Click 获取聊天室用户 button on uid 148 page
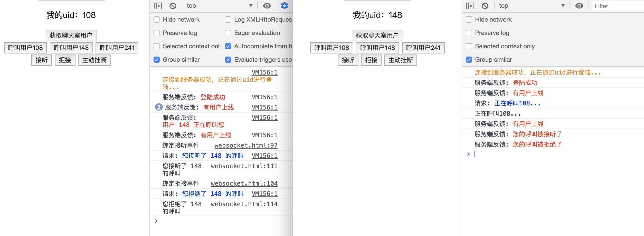The height and width of the screenshot is (236, 644). point(377,35)
